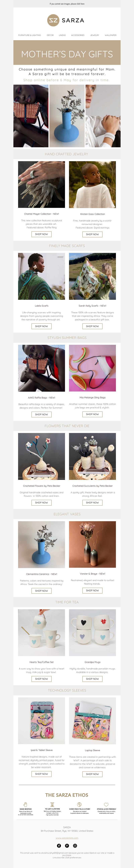This screenshot has height=868, width=134.
Task: Select the Linens navigation item
Action: [62, 35]
